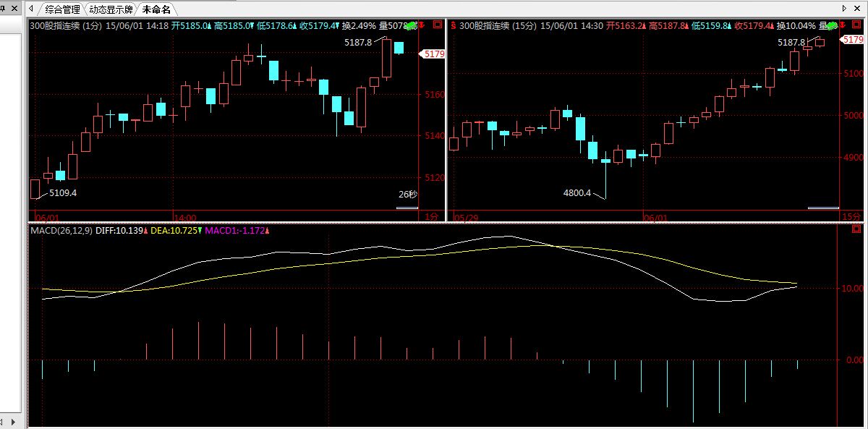Click the 15分 period label on the right chart

(851, 217)
